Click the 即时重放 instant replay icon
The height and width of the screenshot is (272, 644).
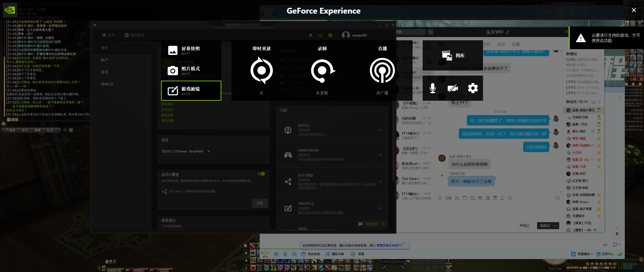coord(262,71)
